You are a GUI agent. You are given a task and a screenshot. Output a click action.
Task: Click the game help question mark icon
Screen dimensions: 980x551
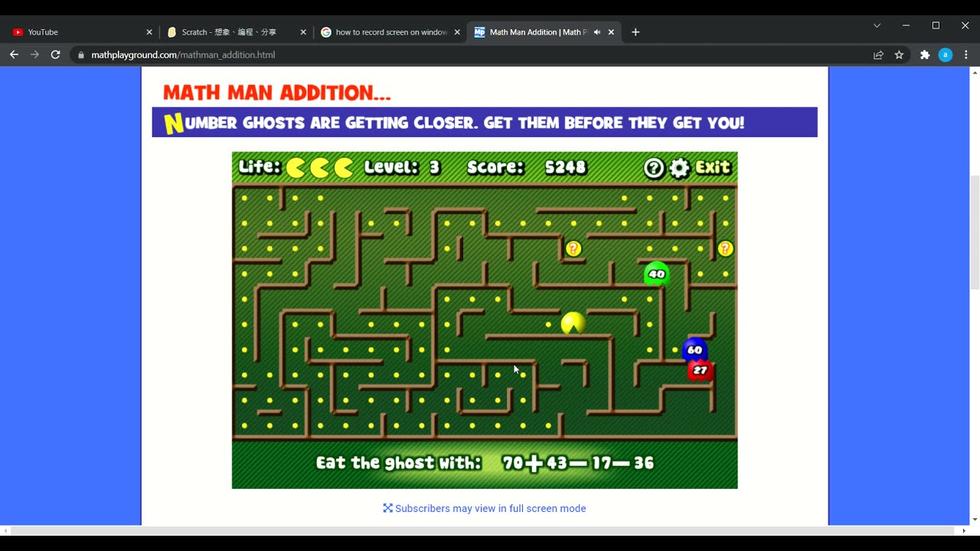654,168
